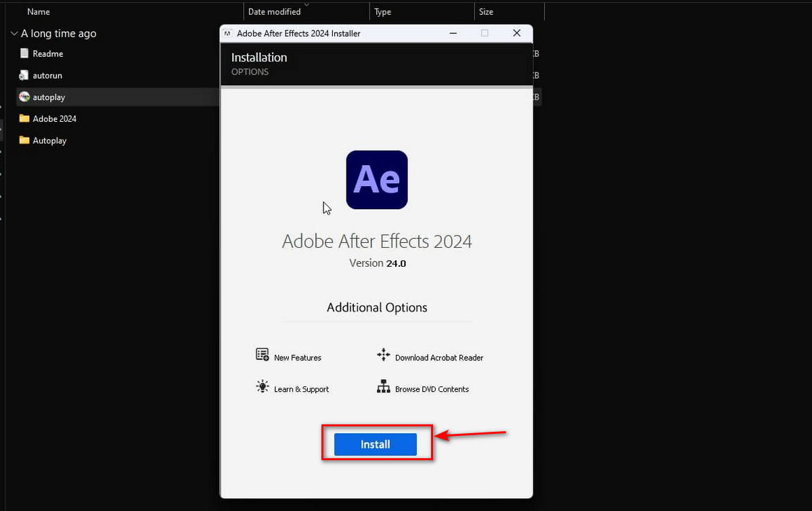This screenshot has height=511, width=812.
Task: Select the autorun file name
Action: click(x=47, y=75)
